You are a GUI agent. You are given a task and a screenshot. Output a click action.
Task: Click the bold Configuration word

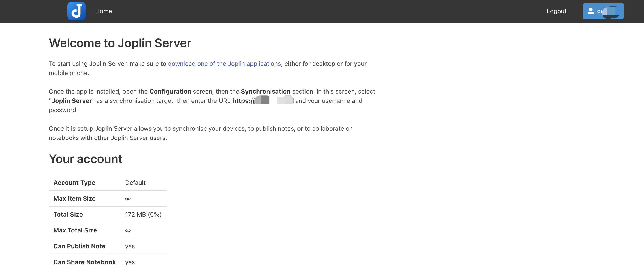click(x=170, y=91)
